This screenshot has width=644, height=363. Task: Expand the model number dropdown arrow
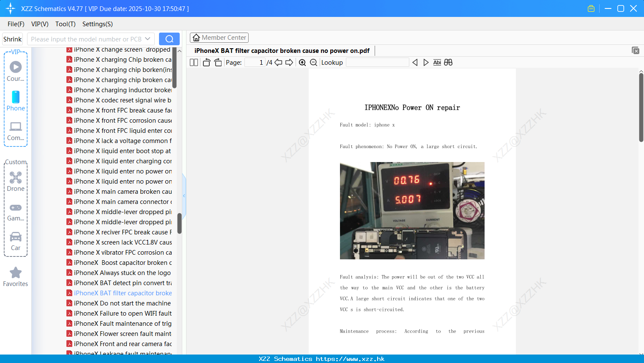tap(148, 39)
